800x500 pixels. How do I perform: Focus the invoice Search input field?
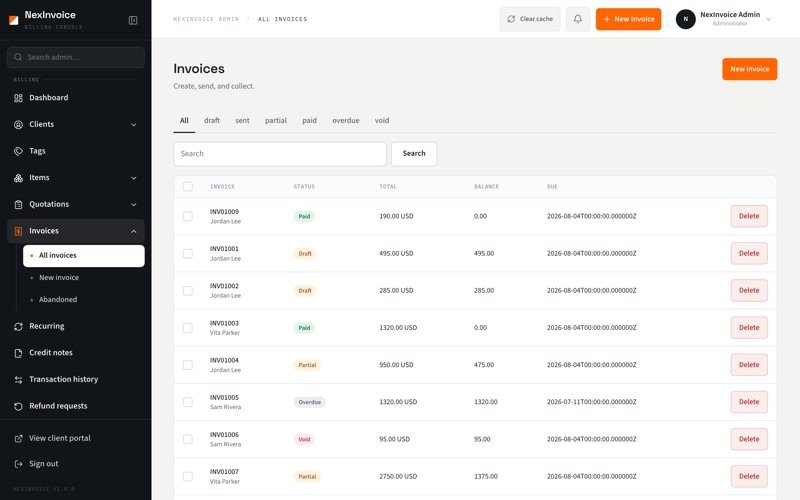click(280, 154)
